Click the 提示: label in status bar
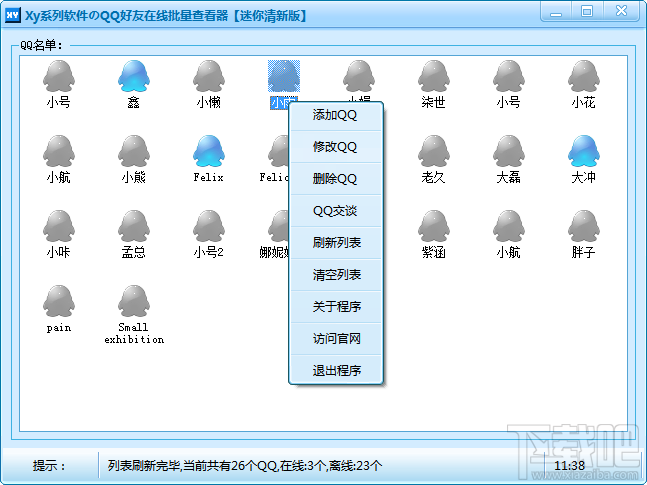This screenshot has height=485, width=647. pyautogui.click(x=49, y=466)
